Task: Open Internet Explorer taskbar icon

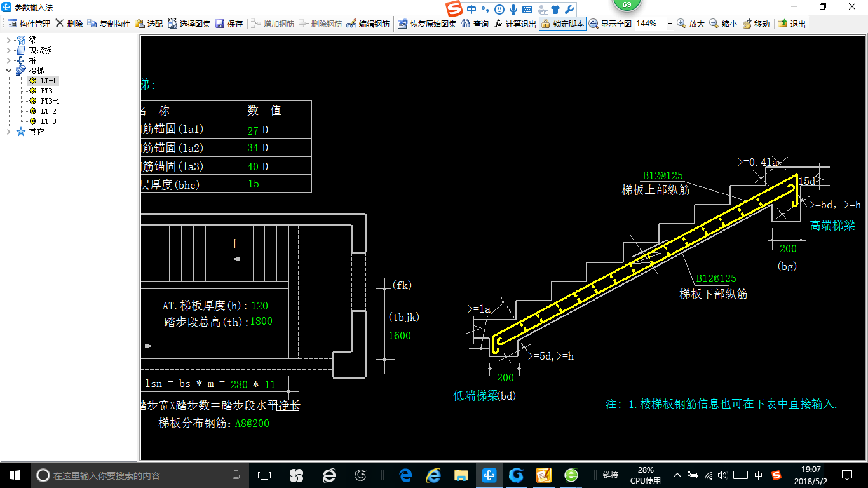Action: pyautogui.click(x=433, y=475)
